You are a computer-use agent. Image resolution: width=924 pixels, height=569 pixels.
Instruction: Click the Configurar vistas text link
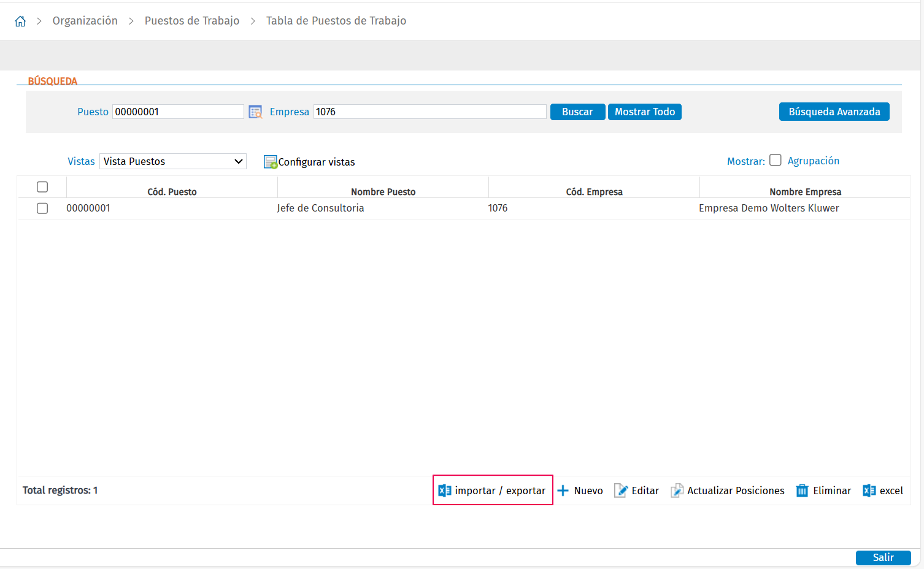(x=317, y=162)
